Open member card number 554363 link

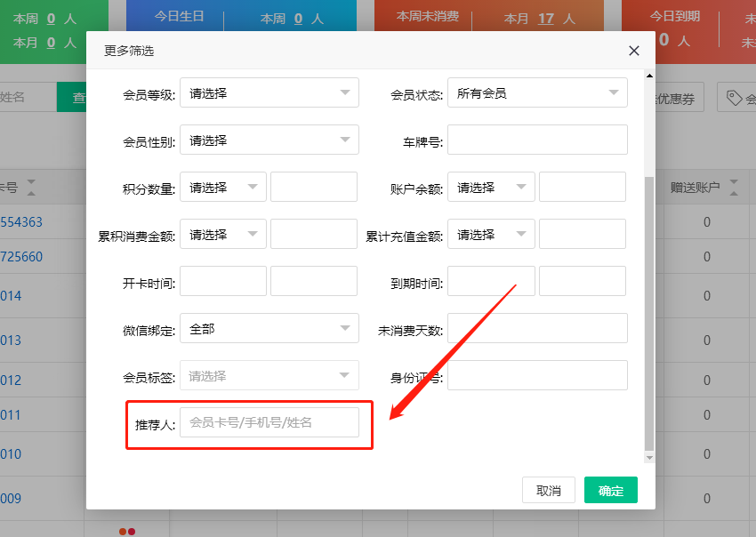coord(21,221)
